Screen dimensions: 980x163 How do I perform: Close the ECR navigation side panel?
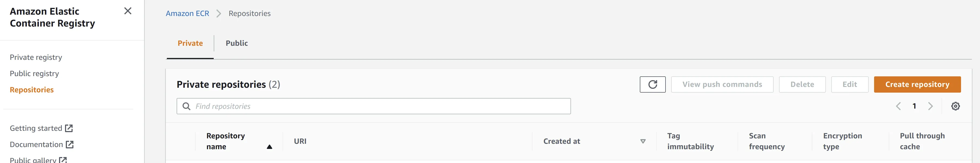tap(128, 11)
